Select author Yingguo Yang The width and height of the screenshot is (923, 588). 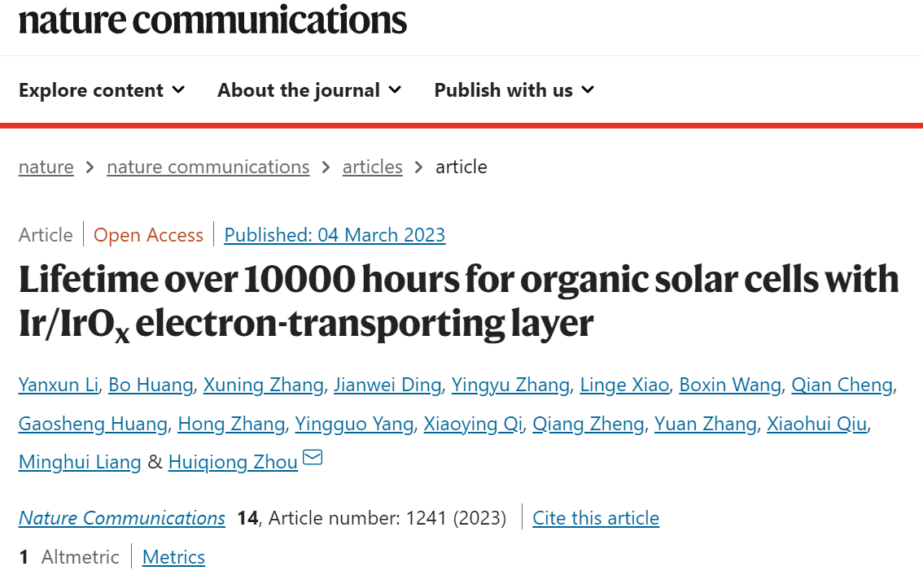tap(354, 424)
